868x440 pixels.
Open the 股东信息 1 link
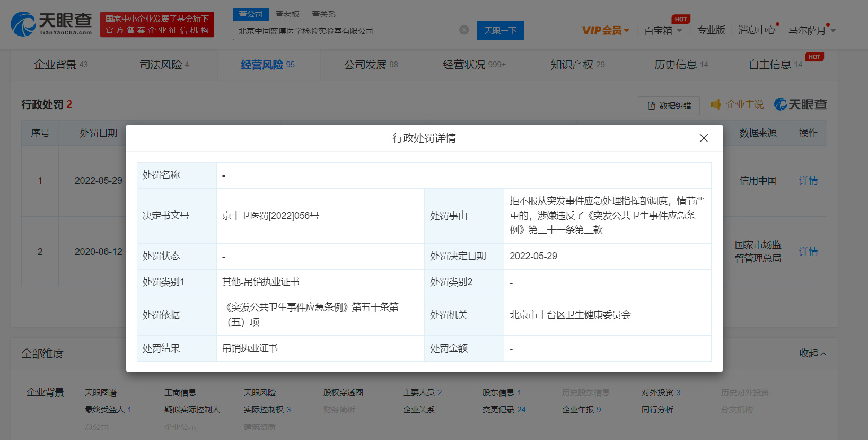tap(502, 393)
